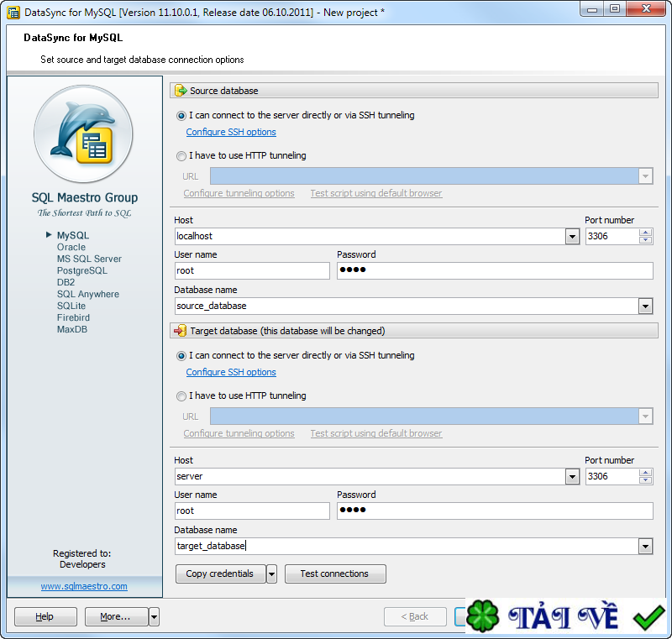
Task: Open the www.sqlmaestro.com website link
Action: tap(84, 586)
